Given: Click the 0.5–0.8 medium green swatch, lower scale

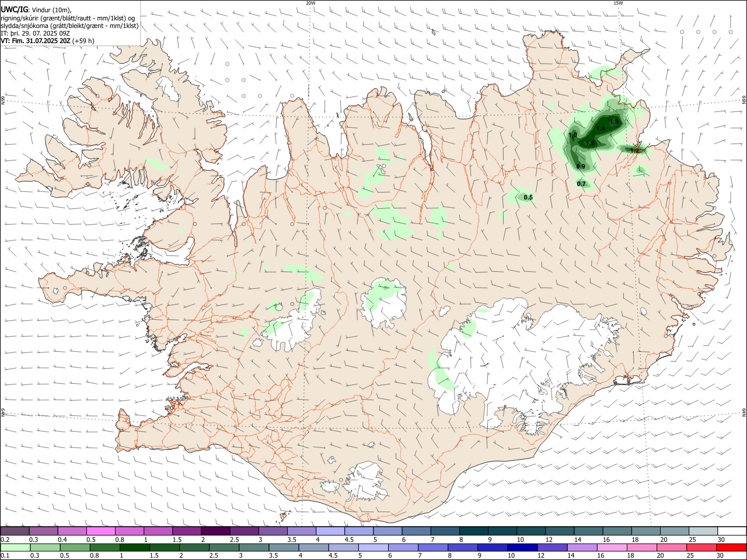Looking at the screenshot, I should click(75, 548).
